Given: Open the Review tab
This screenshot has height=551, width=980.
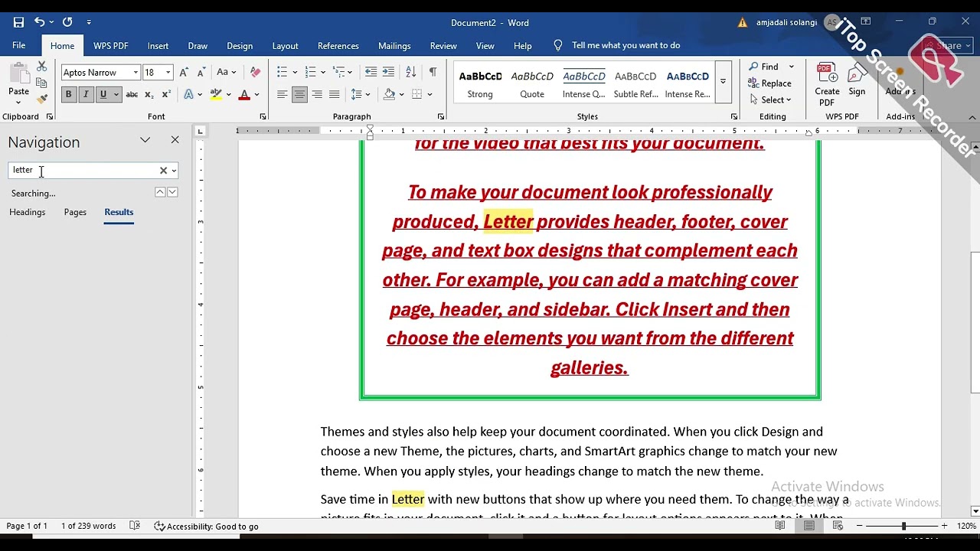Looking at the screenshot, I should pyautogui.click(x=443, y=46).
